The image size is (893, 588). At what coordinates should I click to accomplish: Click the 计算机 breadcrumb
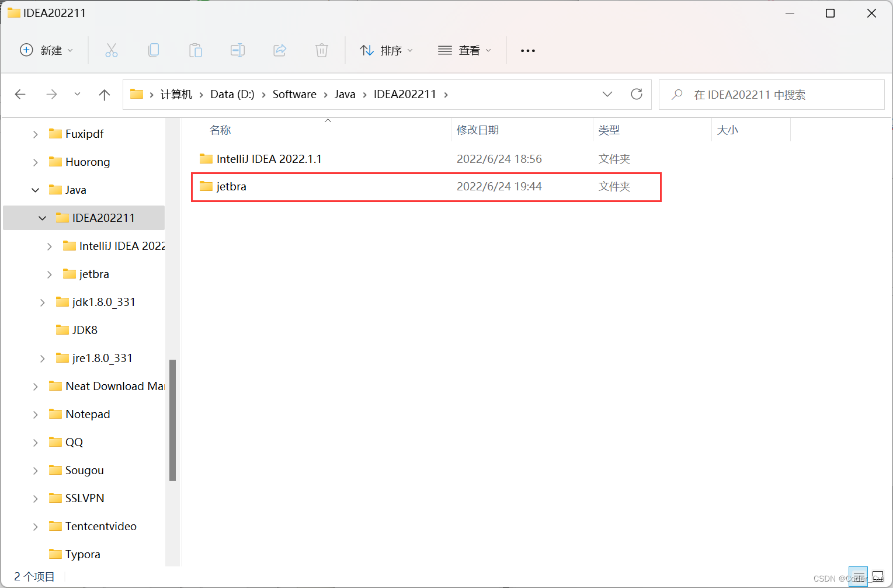point(176,94)
